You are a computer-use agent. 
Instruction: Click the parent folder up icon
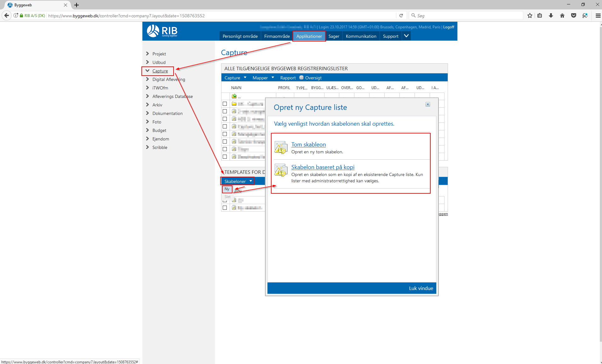pos(234,96)
